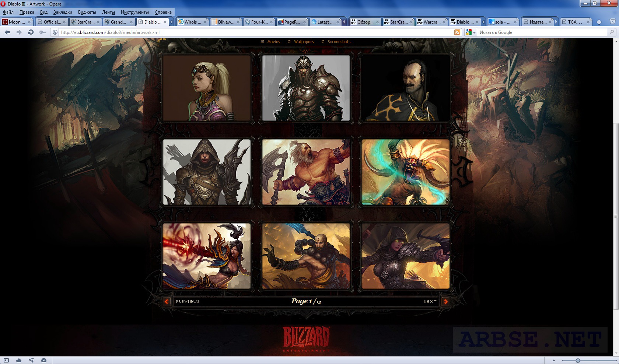Screen dimensions: 619x364
Task: Open the Инструменты menu
Action: [x=135, y=12]
